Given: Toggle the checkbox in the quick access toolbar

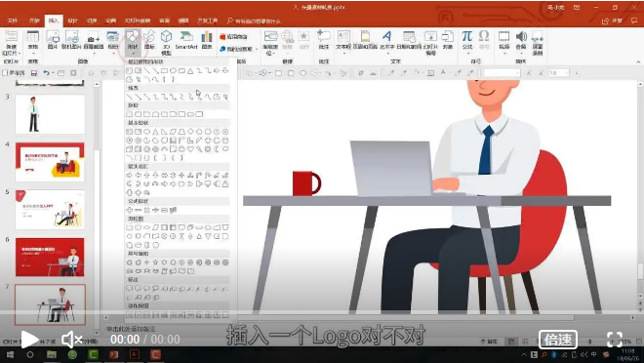Looking at the screenshot, I should 5,73.
